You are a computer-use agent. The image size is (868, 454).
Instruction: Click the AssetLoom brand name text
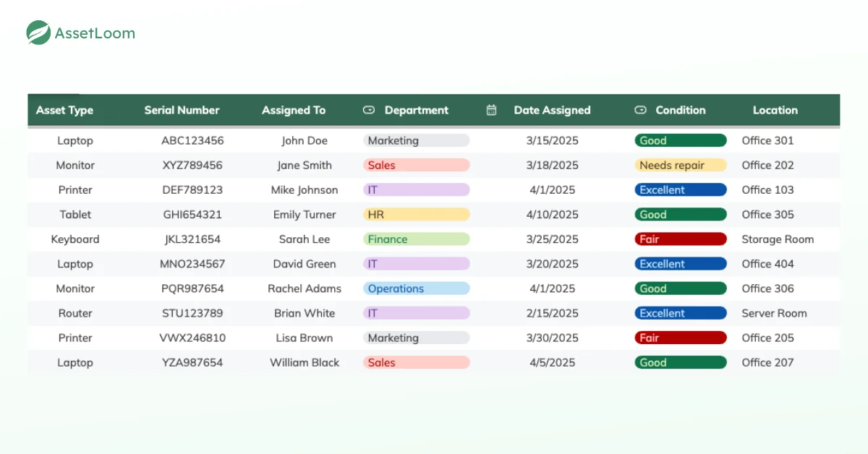tap(95, 33)
